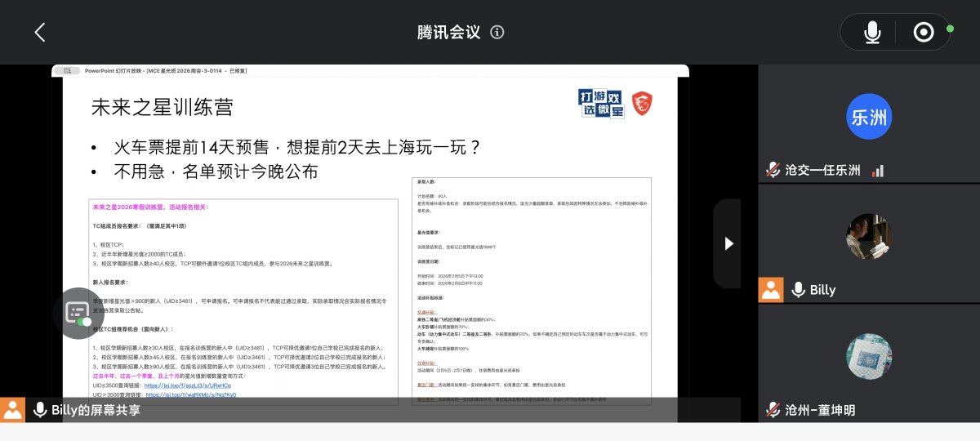Viewport: 980px width, 441px height.
Task: Click signal strength bars beside 沧交一任乐洲
Action: tap(878, 171)
